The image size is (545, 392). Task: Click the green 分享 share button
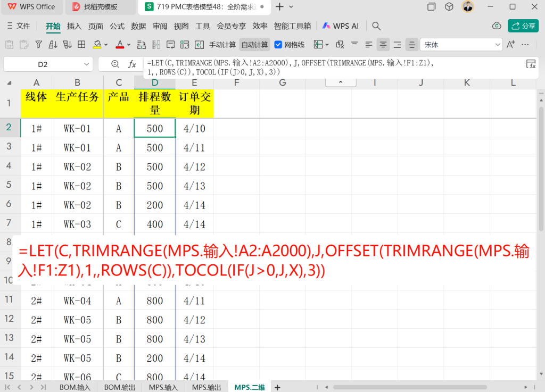(x=523, y=26)
